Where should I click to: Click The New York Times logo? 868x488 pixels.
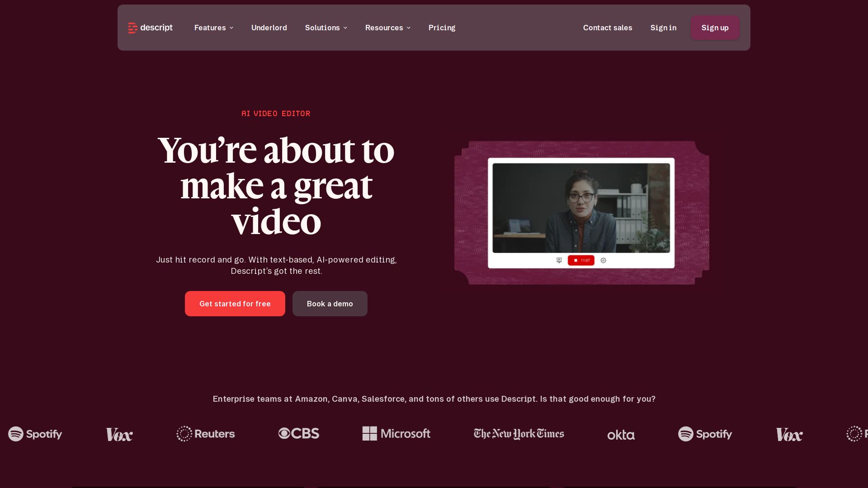click(x=519, y=434)
